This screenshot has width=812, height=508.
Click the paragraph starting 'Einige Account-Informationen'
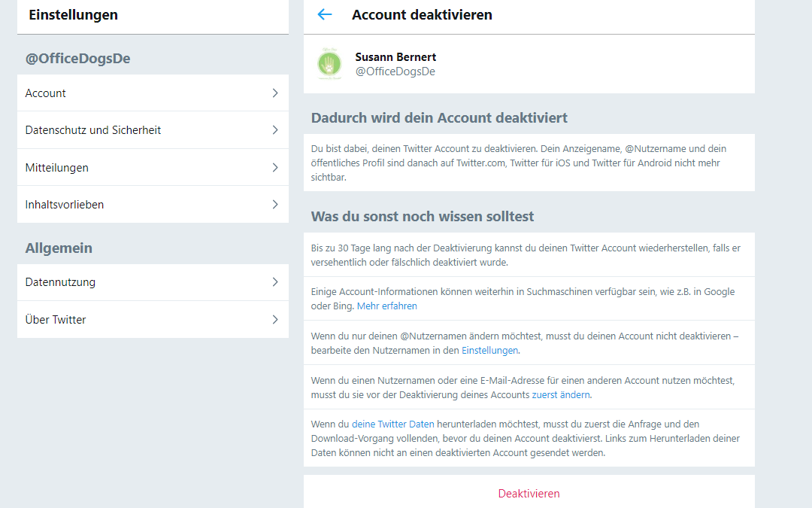pos(523,299)
